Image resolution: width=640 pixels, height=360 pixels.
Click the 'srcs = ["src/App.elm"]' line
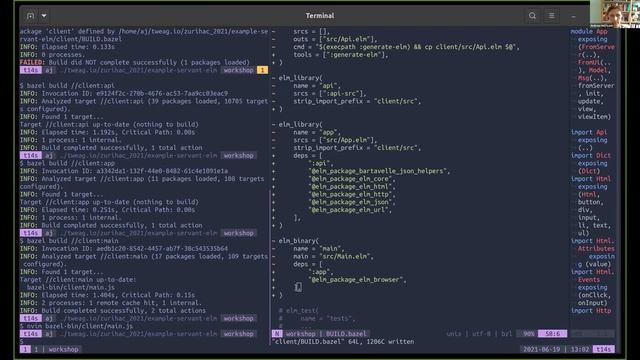335,140
